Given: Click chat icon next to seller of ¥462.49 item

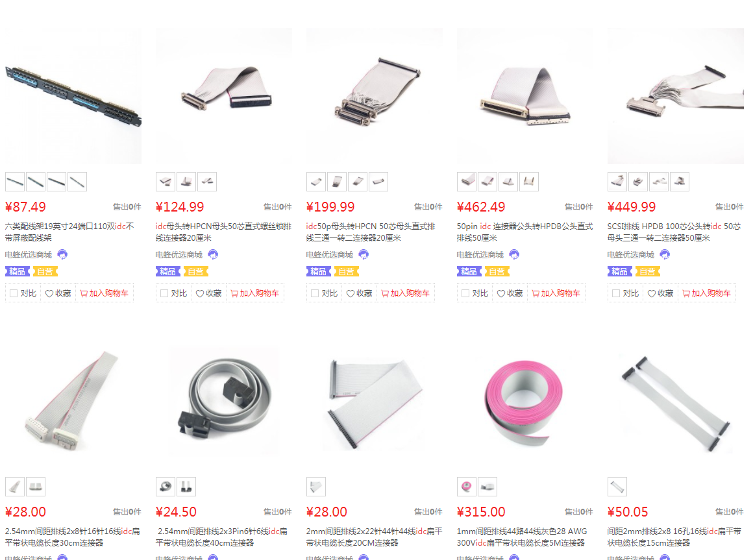Looking at the screenshot, I should click(514, 254).
